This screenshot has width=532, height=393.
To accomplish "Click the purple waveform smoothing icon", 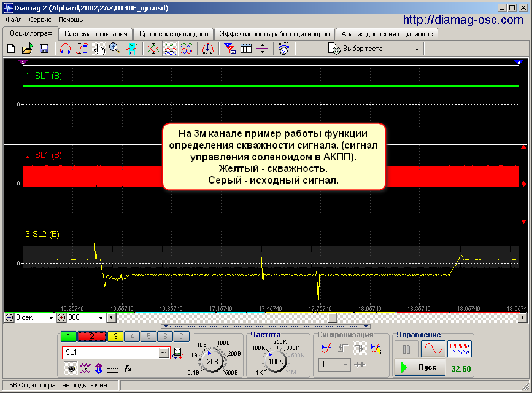I will [85, 368].
